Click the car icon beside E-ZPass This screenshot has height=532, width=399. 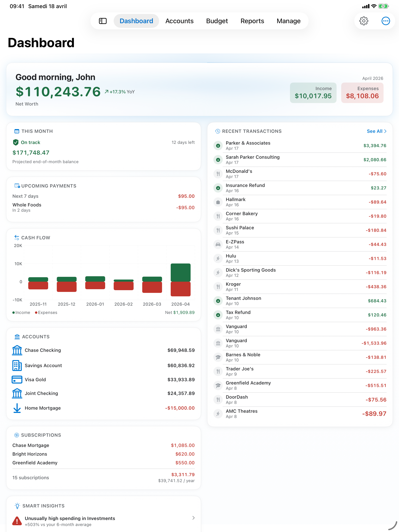tap(218, 244)
